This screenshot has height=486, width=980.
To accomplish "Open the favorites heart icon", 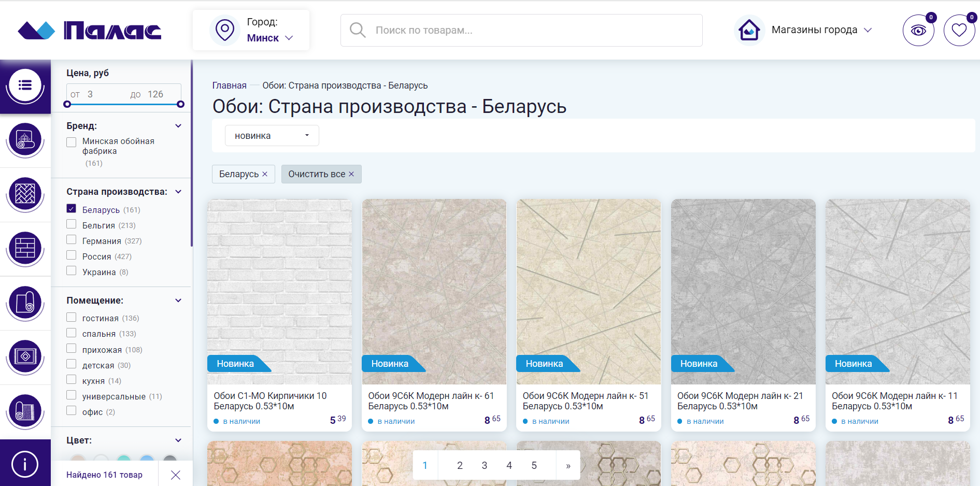I will tap(959, 31).
